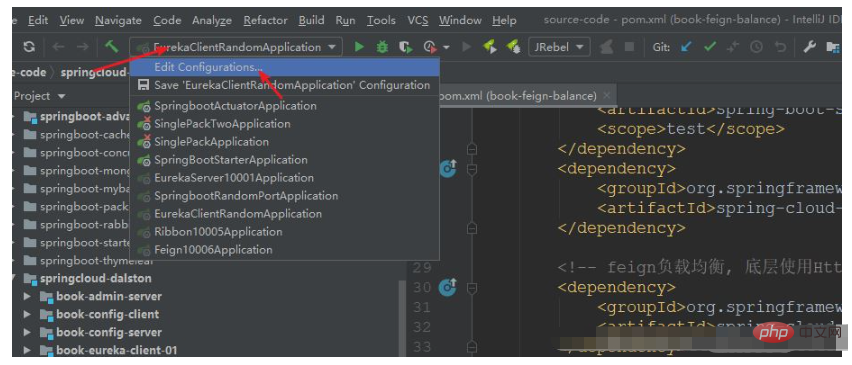Click the green Debug bug icon
The image size is (852, 365).
click(383, 47)
